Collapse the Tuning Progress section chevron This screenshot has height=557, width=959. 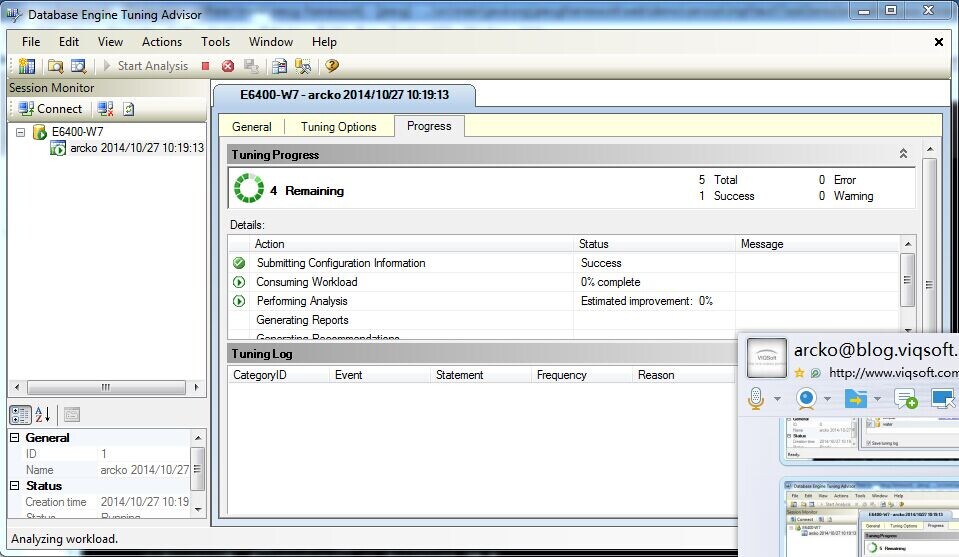(903, 153)
